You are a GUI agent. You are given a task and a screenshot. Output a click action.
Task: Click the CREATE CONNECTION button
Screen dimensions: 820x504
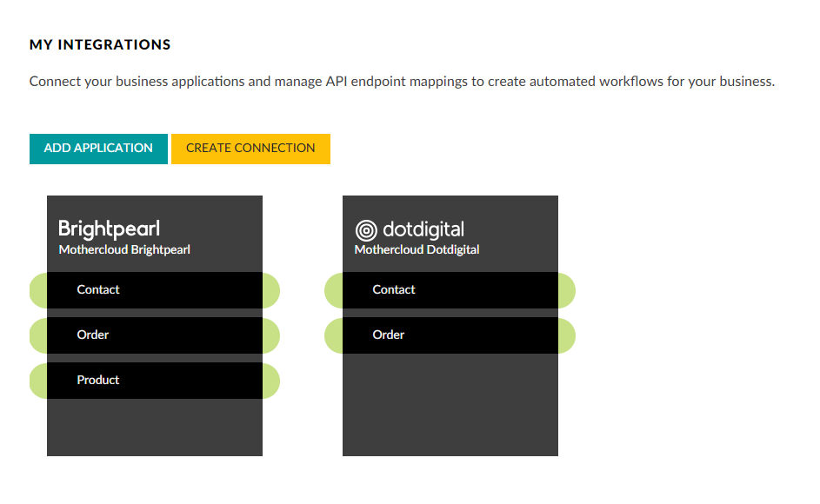(x=250, y=149)
